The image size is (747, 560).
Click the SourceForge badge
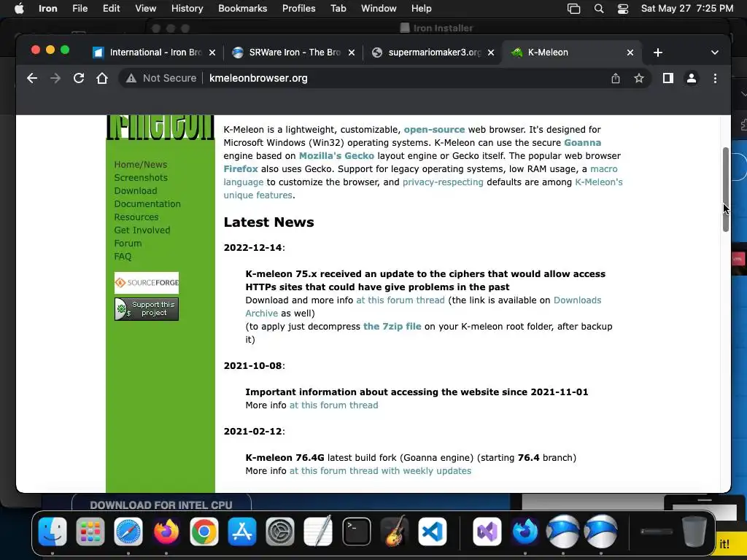146,283
